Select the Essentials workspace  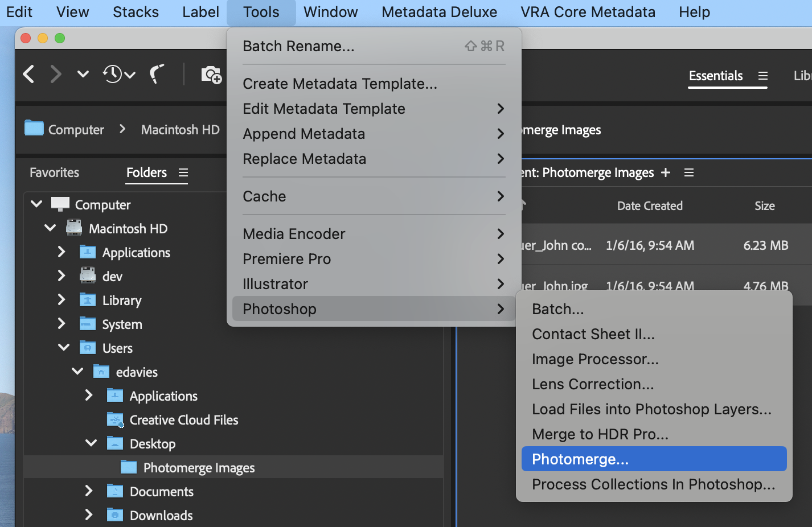716,76
